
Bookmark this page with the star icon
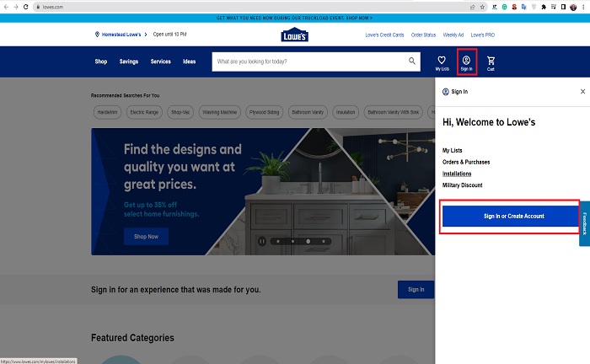[x=482, y=7]
